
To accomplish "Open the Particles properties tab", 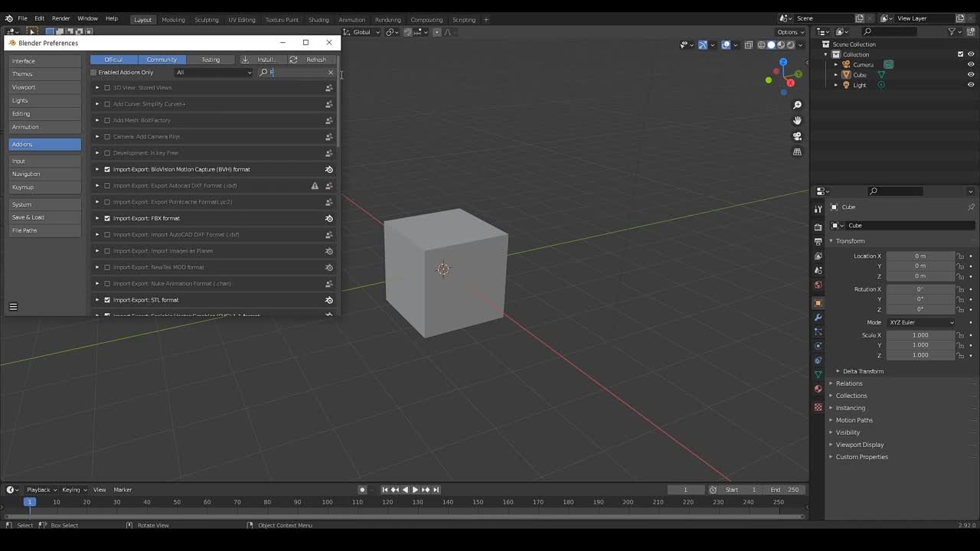I will click(818, 331).
